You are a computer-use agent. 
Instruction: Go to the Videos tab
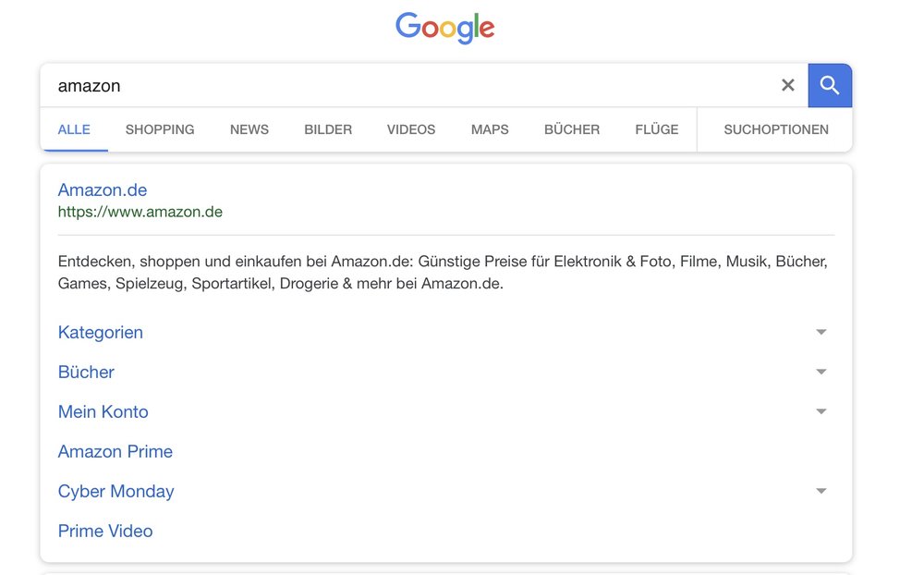[x=411, y=129]
